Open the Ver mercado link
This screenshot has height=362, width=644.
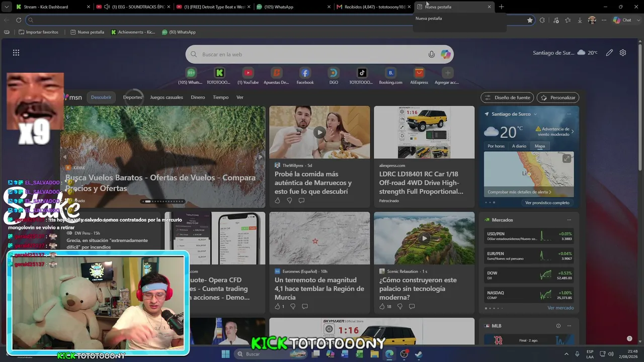560,308
